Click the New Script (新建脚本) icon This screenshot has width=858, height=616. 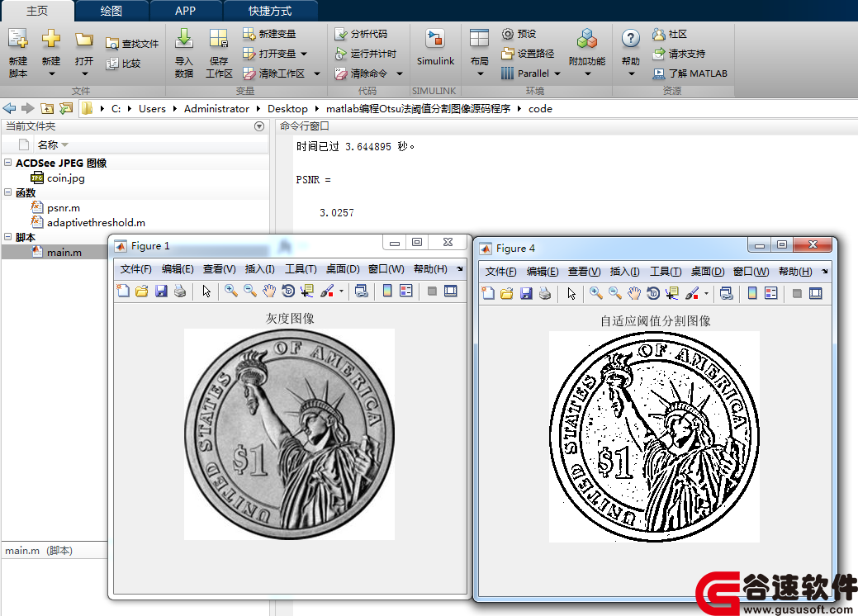[x=17, y=40]
